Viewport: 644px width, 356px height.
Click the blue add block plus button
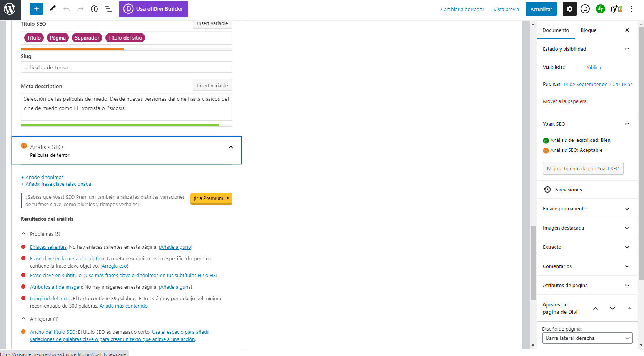(x=36, y=9)
